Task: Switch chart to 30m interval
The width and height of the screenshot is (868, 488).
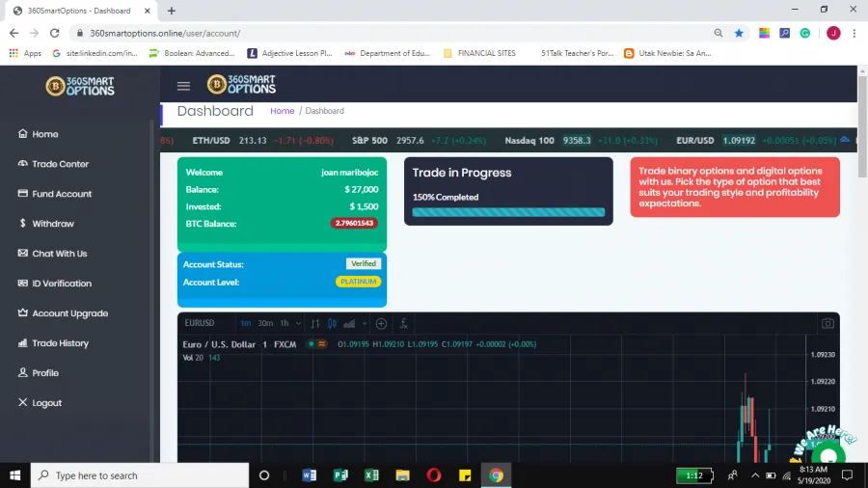Action: point(265,324)
